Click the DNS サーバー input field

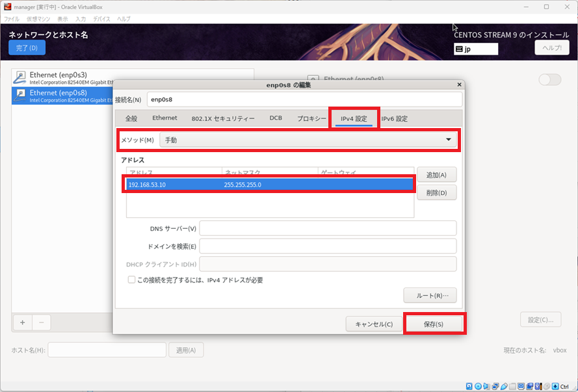328,228
